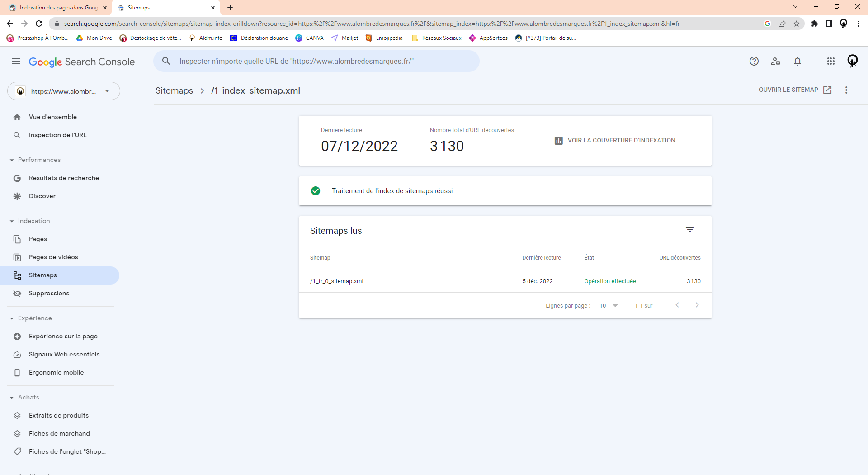Sort by URL découvertes column header
Image resolution: width=868 pixels, height=475 pixels.
pyautogui.click(x=680, y=258)
